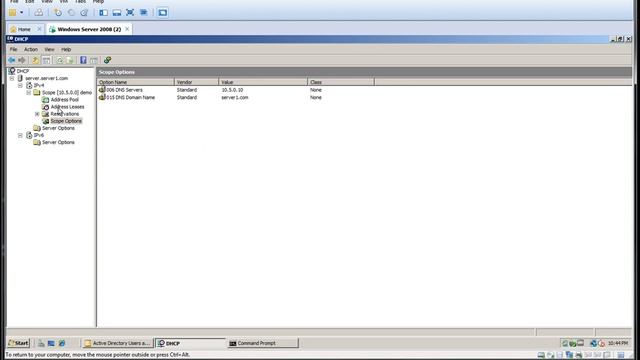Collapse the IPv4 tree node
Viewport: 640px width, 360px height.
click(20, 86)
